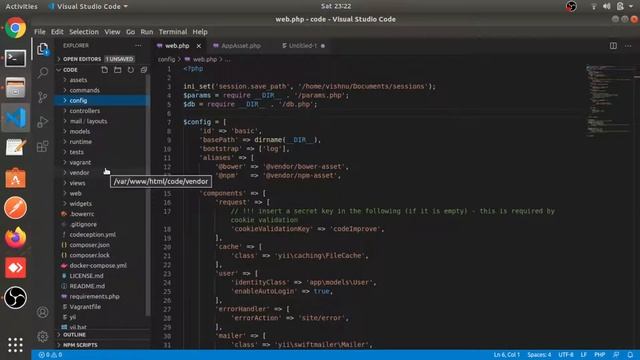Open the File menu
This screenshot has width=640, height=360.
click(x=40, y=32)
